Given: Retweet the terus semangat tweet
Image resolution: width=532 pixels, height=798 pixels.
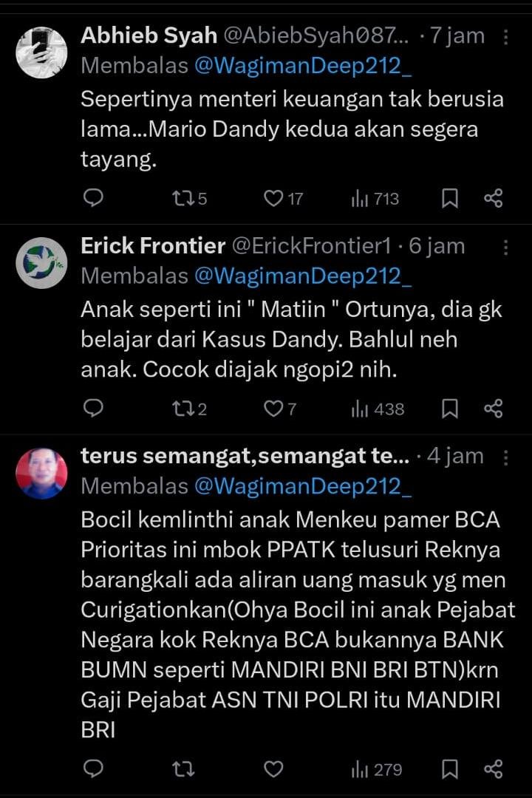Looking at the screenshot, I should coord(182,769).
